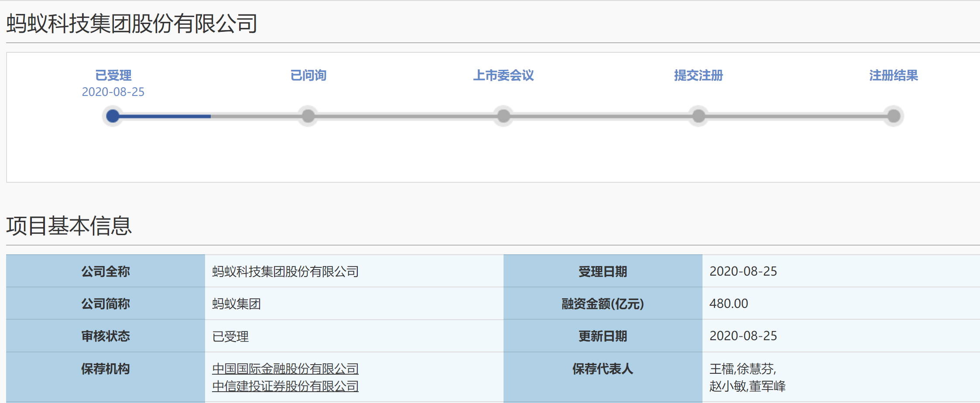
Task: Click the 上市委会议 progress step dot
Action: (504, 116)
